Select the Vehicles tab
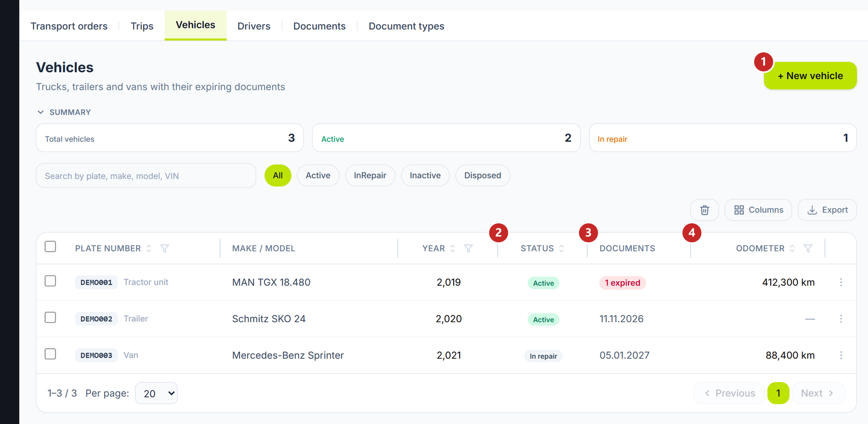This screenshot has height=424, width=868. click(196, 25)
